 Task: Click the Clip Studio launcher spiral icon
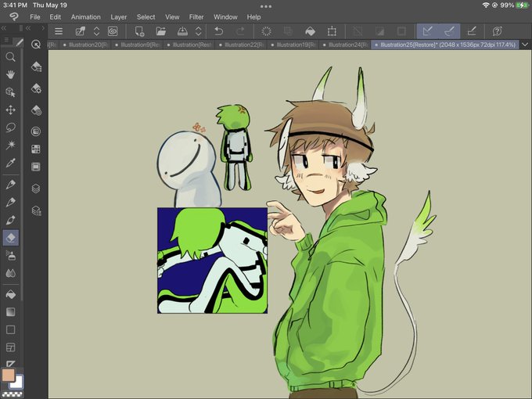coord(113,31)
